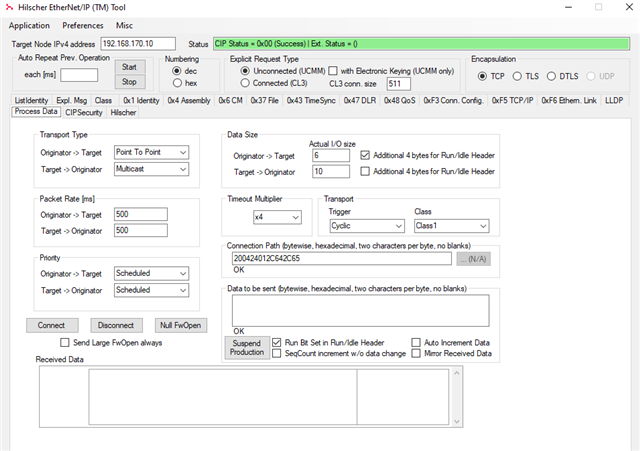Viewport: 640px width, 451px height.
Task: Click the Connection Path hex field
Action: pyautogui.click(x=342, y=259)
